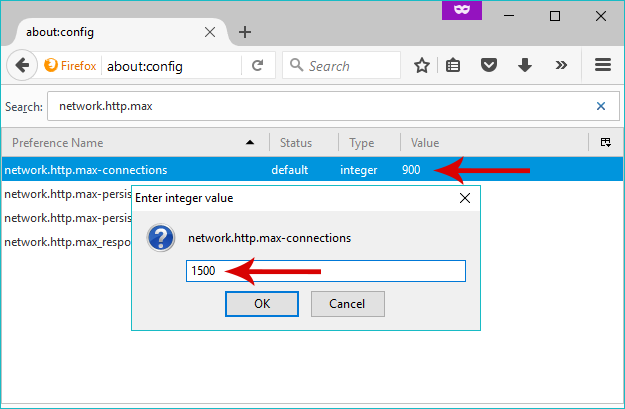The image size is (625, 409).
Task: Click the sort ascending arrow
Action: [x=250, y=142]
